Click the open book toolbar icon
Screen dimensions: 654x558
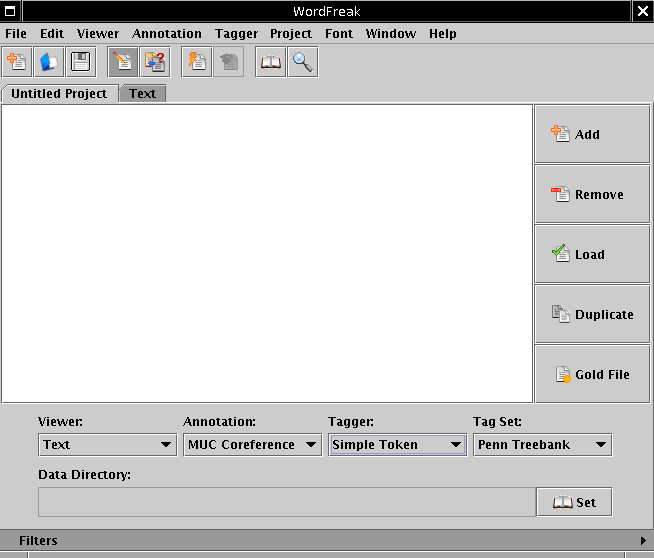[270, 62]
